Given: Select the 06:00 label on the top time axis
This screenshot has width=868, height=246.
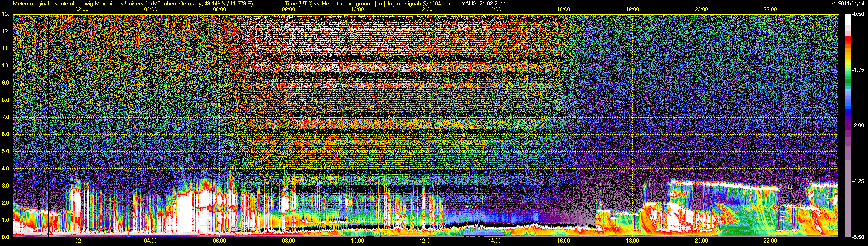Looking at the screenshot, I should point(219,10).
